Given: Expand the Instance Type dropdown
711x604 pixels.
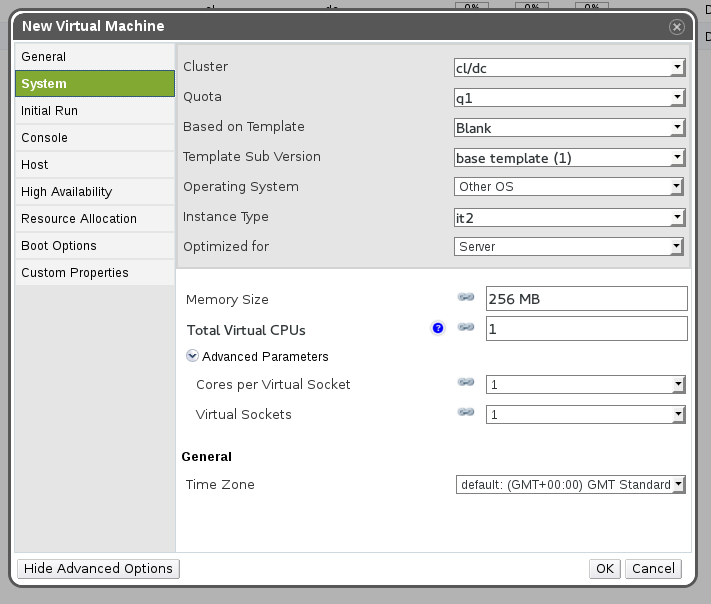Looking at the screenshot, I should point(568,217).
